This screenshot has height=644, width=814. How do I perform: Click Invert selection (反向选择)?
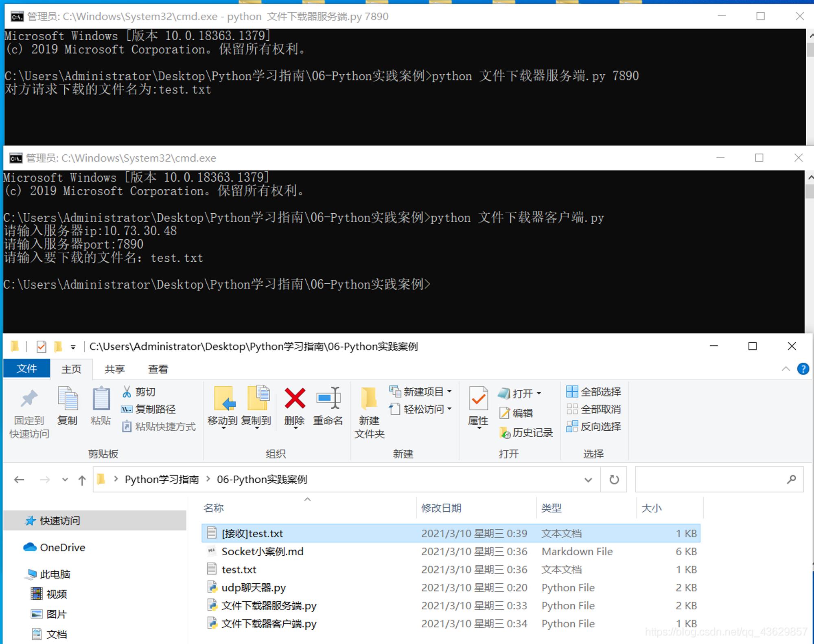(594, 427)
